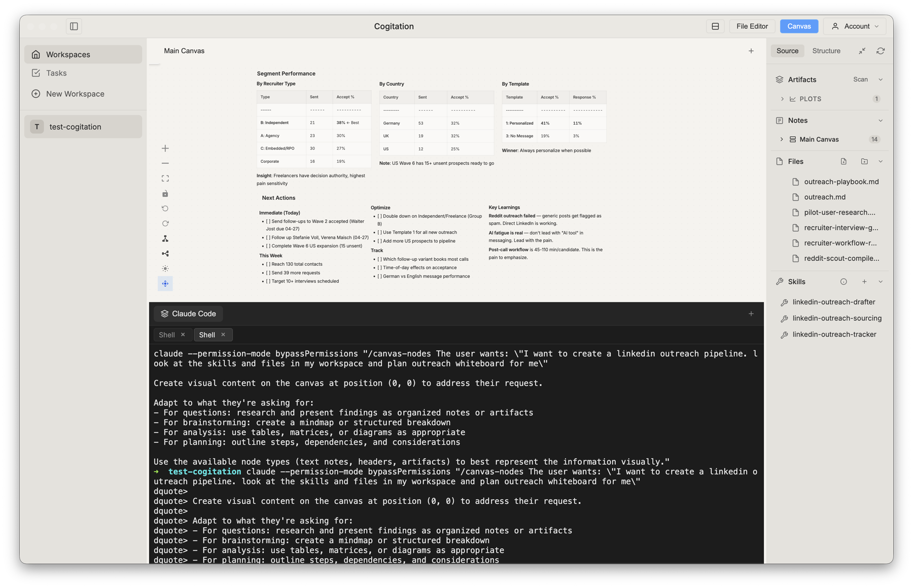Switch to the Structure tab
Image resolution: width=913 pixels, height=588 pixels.
(x=826, y=51)
